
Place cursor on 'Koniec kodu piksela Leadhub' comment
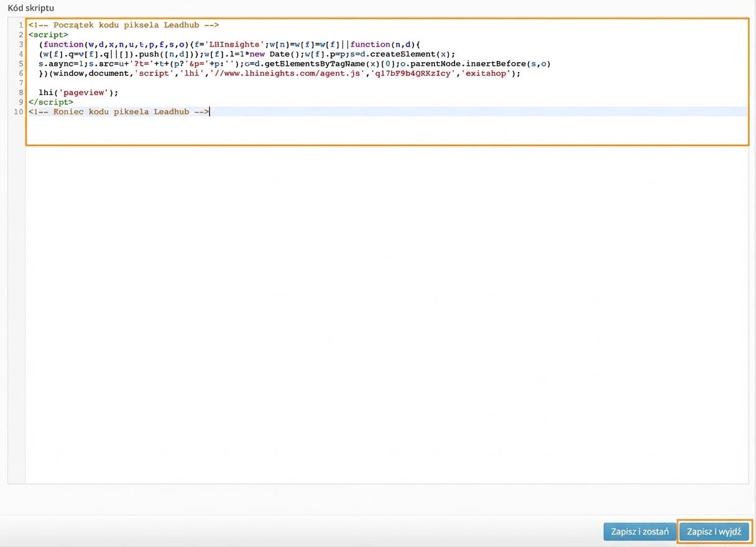(x=119, y=112)
